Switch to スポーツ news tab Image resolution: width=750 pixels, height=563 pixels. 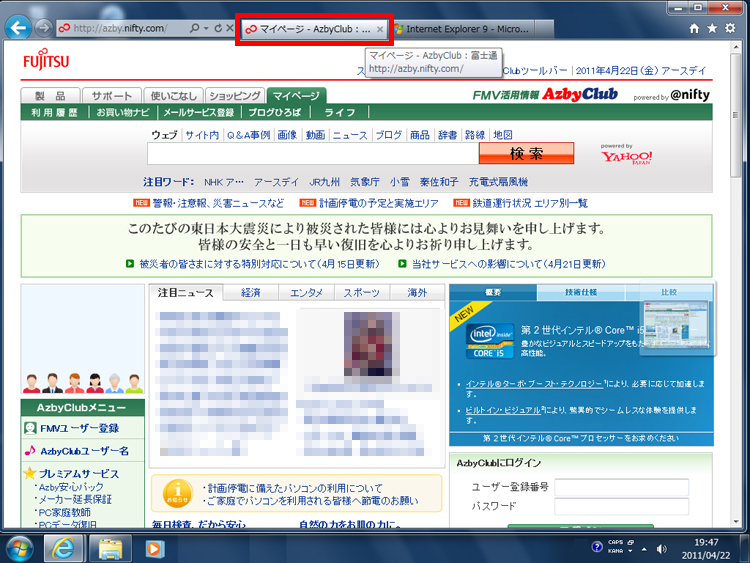click(362, 293)
